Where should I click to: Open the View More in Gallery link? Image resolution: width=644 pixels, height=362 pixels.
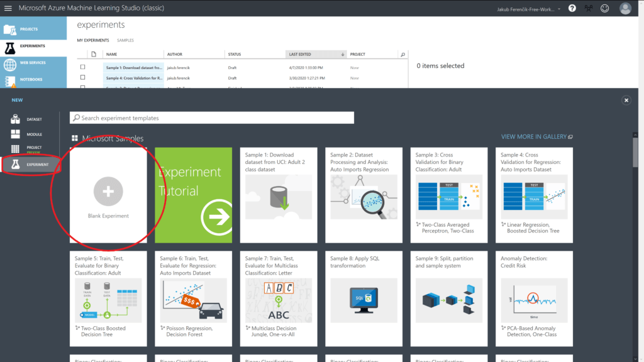pyautogui.click(x=536, y=136)
